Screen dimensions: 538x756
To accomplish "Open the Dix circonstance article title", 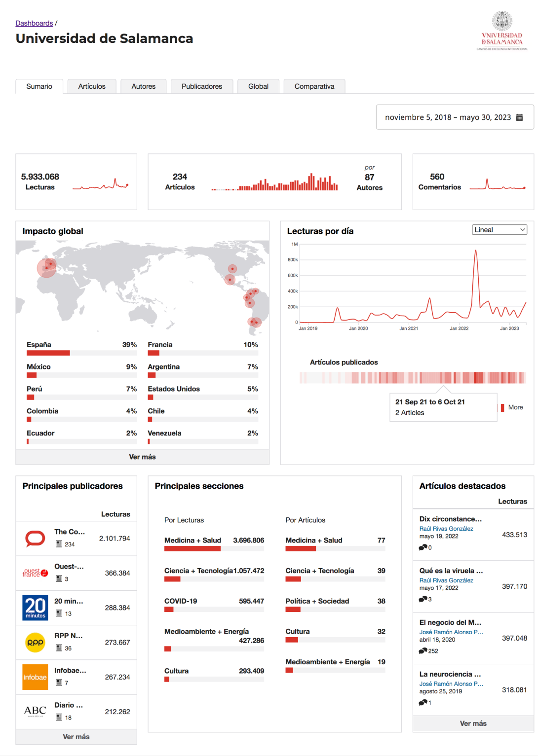I will 451,519.
